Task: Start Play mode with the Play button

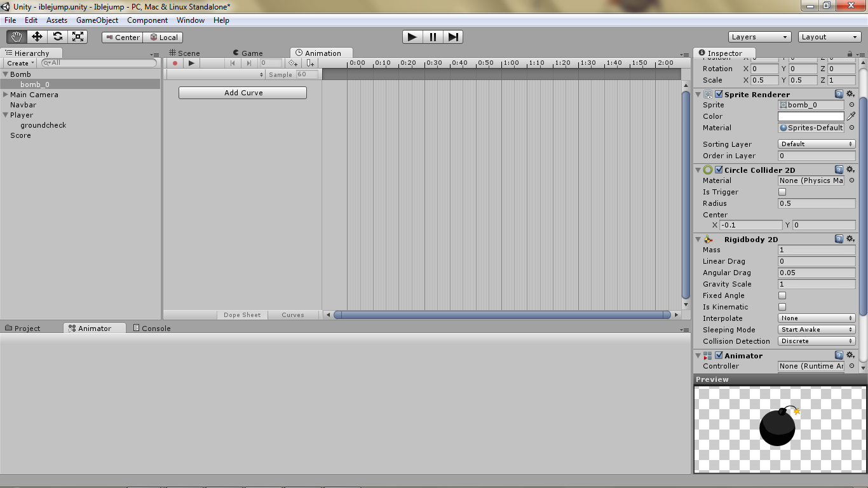Action: [412, 37]
